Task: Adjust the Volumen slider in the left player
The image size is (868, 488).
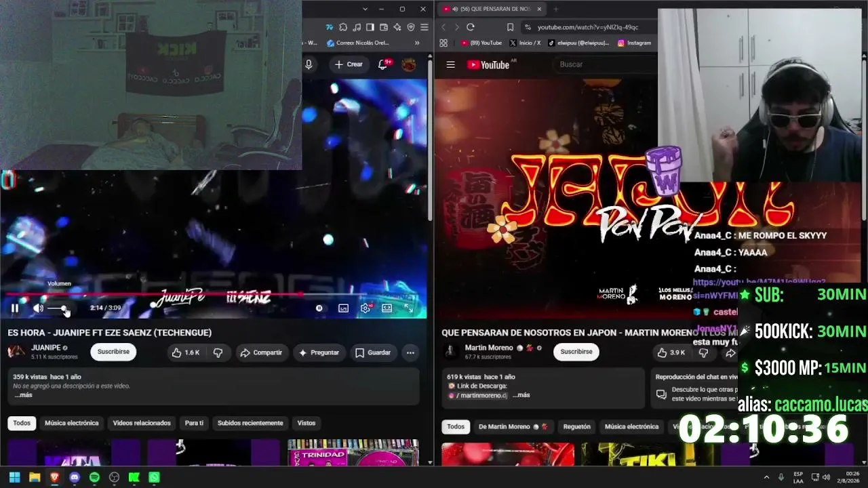Action: pyautogui.click(x=58, y=309)
